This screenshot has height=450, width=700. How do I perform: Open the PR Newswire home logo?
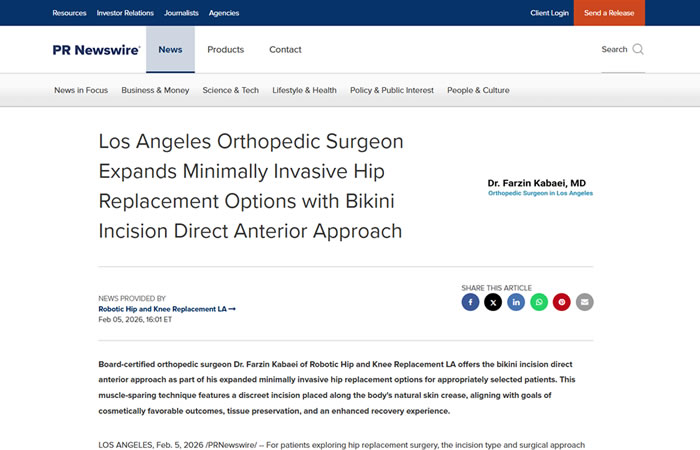[96, 50]
